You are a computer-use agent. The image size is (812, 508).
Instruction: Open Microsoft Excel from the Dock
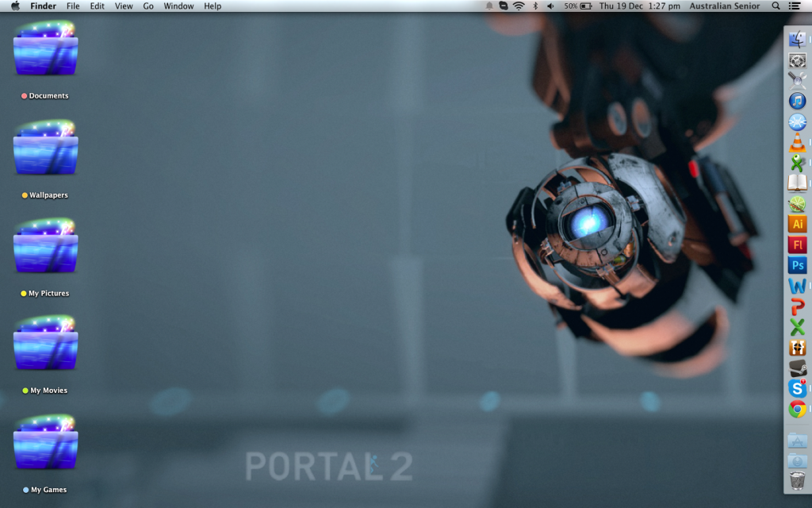[797, 326]
